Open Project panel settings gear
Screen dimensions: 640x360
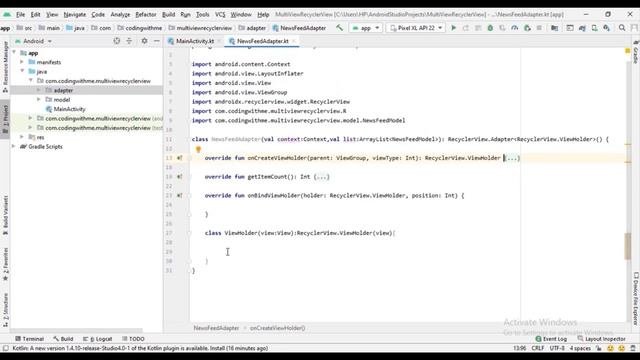coord(144,41)
